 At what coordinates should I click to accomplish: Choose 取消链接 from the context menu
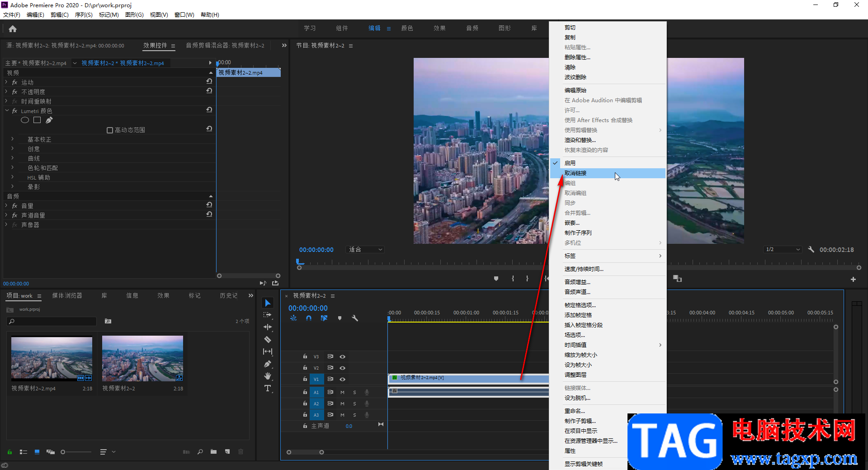pyautogui.click(x=576, y=173)
